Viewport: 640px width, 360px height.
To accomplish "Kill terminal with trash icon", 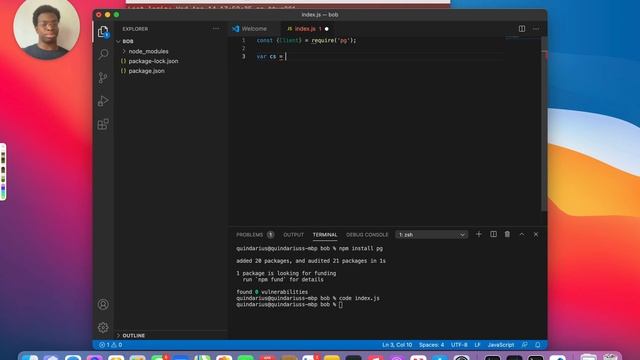I will 507,234.
